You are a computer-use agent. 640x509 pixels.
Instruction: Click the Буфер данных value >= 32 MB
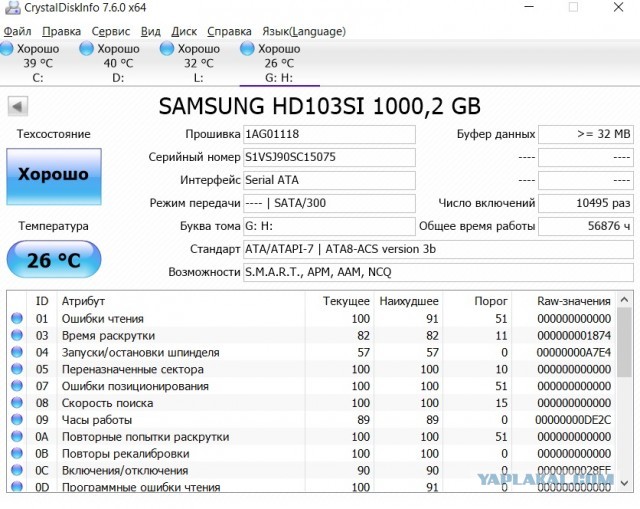click(586, 134)
